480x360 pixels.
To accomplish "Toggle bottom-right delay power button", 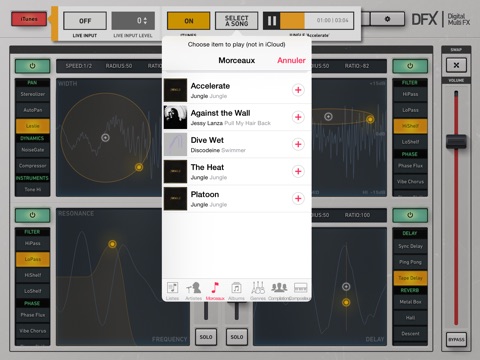I will coord(410,215).
